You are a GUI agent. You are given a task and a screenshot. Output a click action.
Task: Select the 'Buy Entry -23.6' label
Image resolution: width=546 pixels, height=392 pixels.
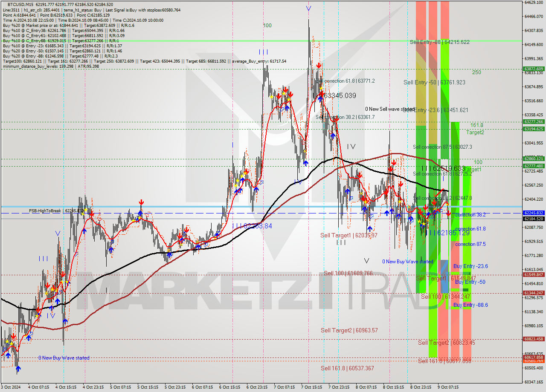pyautogui.click(x=470, y=266)
